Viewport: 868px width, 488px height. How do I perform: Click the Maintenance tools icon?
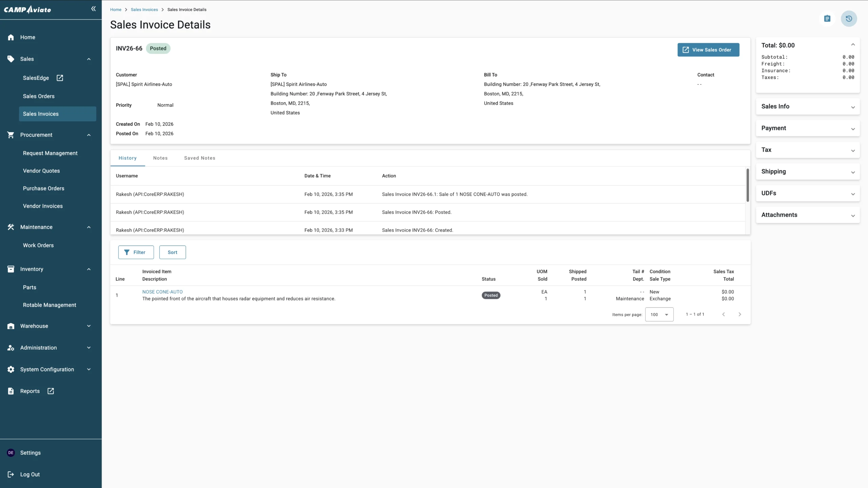pos(11,227)
